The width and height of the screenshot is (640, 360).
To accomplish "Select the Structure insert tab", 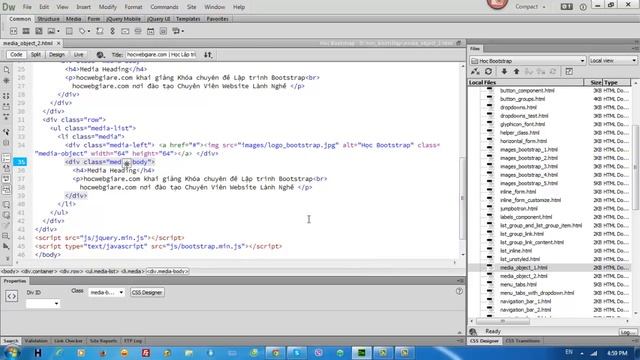I will click(48, 19).
